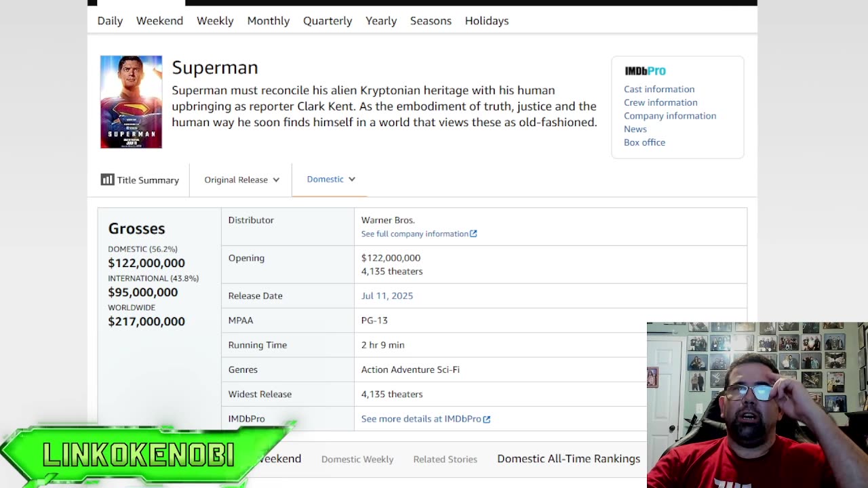Image resolution: width=868 pixels, height=488 pixels.
Task: Open Crew information link
Action: [660, 102]
